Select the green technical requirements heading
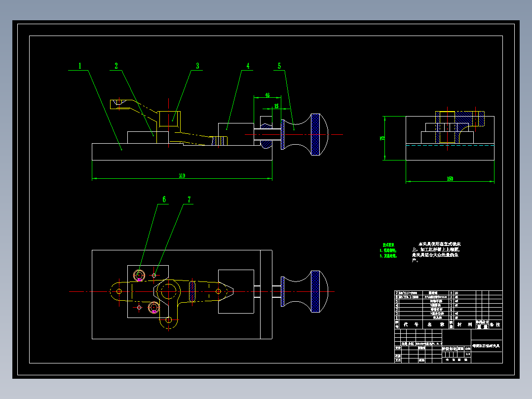The height and width of the screenshot is (399, 532). (388, 245)
